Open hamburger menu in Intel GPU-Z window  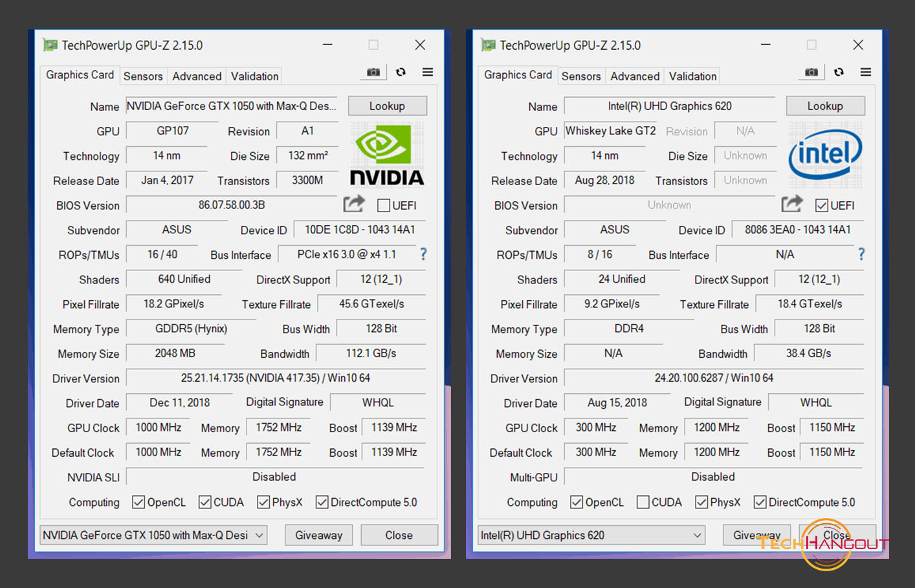(866, 72)
